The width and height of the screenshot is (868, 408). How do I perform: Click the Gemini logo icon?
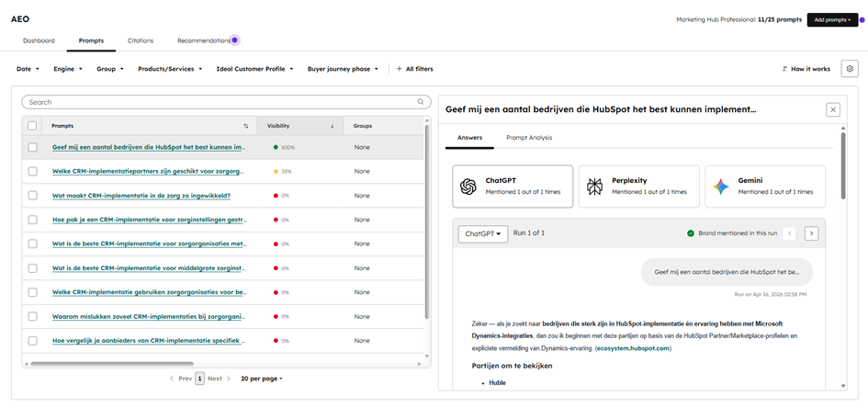721,187
